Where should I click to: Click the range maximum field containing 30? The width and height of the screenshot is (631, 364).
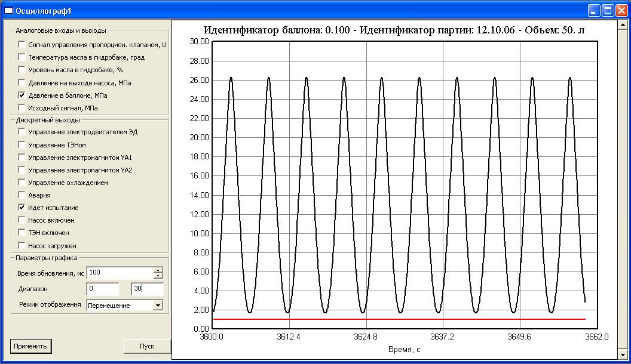click(x=147, y=289)
